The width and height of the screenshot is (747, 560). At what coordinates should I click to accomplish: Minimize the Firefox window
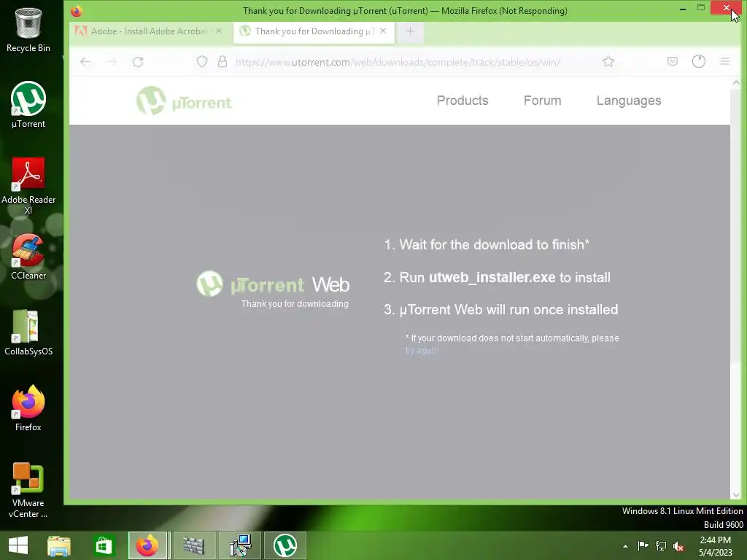pos(683,8)
